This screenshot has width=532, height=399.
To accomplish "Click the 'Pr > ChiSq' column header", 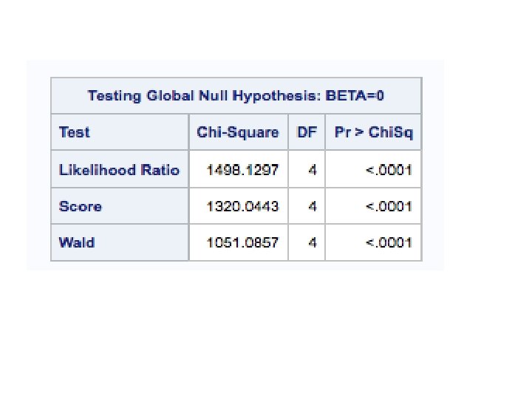I will [x=373, y=133].
